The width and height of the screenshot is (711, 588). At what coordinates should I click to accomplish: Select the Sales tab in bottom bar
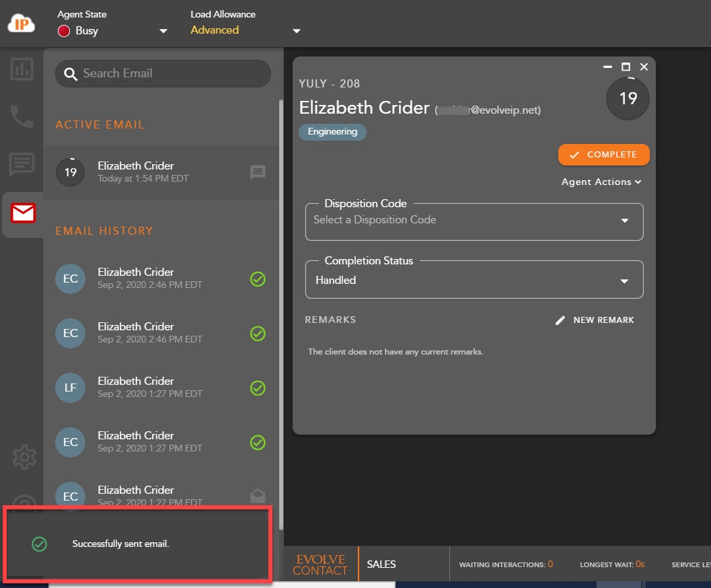coord(381,564)
